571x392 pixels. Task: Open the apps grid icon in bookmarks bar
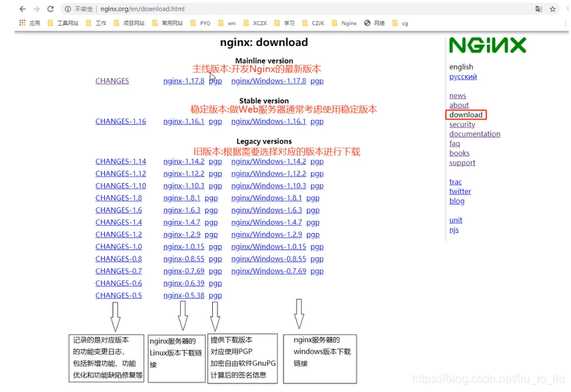coord(22,23)
